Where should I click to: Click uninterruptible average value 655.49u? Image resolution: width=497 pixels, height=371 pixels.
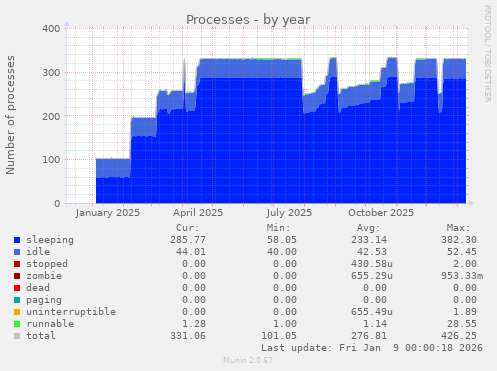tap(372, 312)
